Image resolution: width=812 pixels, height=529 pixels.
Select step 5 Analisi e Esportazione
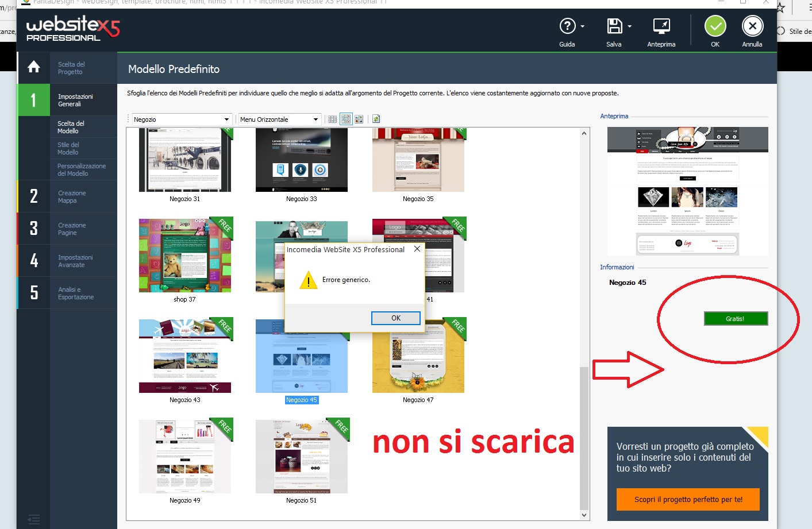[68, 293]
